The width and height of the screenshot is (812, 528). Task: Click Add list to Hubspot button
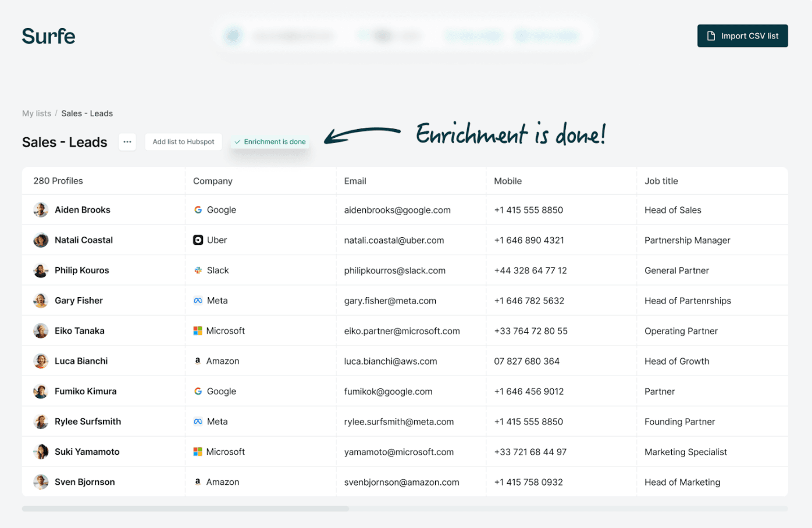(183, 142)
